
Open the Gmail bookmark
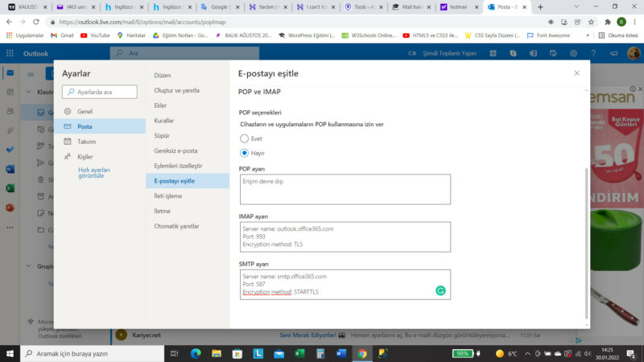point(62,35)
